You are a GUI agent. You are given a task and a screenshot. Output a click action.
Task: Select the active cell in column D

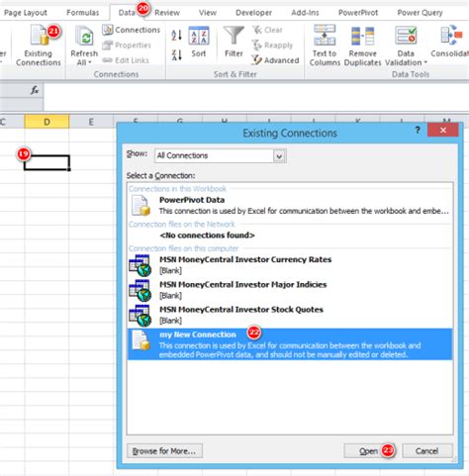(47, 162)
